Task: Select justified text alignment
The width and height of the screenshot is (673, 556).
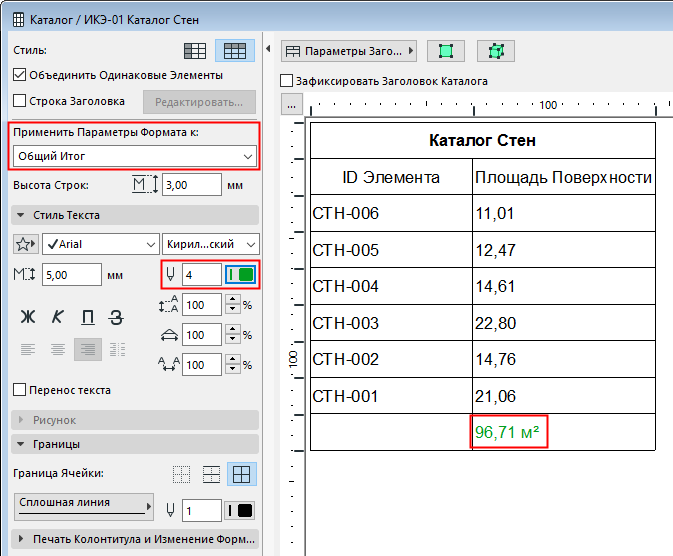Action: [117, 349]
